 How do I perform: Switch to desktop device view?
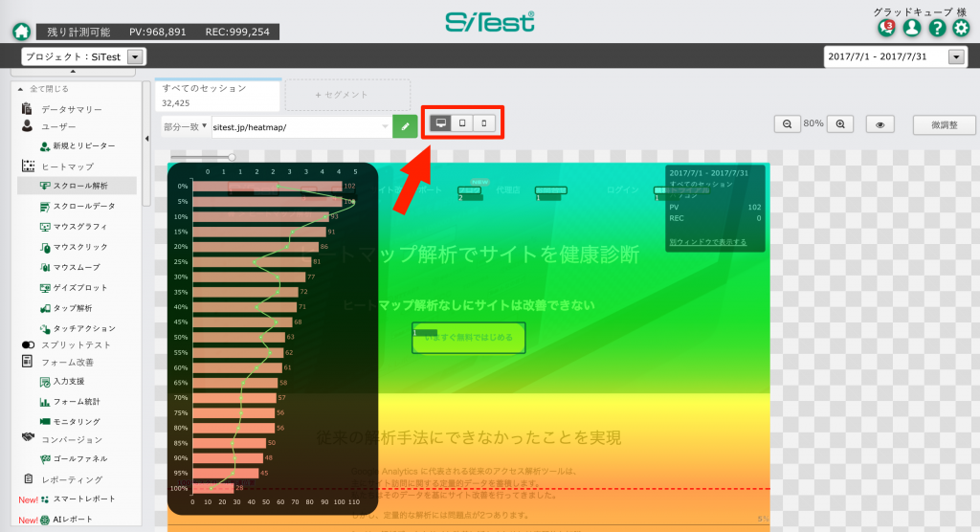[440, 123]
